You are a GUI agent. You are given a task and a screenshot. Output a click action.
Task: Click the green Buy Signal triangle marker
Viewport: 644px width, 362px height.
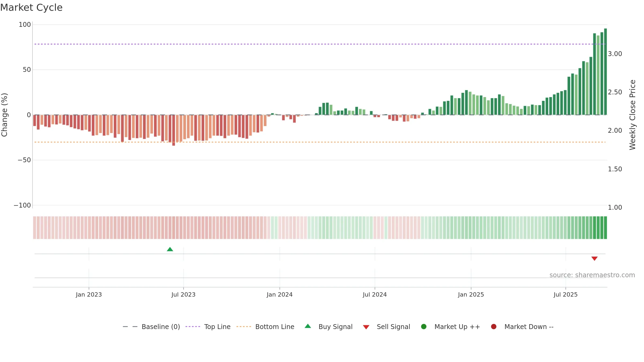pos(170,249)
